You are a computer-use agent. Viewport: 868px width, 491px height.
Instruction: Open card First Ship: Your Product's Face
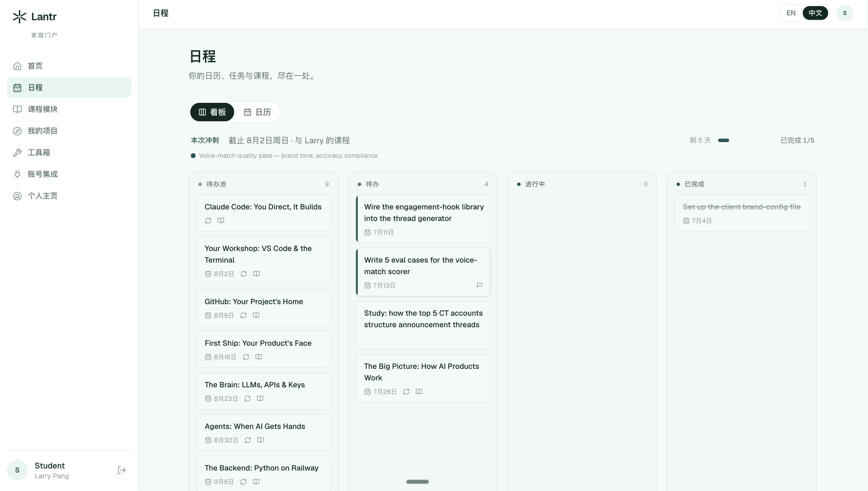263,349
